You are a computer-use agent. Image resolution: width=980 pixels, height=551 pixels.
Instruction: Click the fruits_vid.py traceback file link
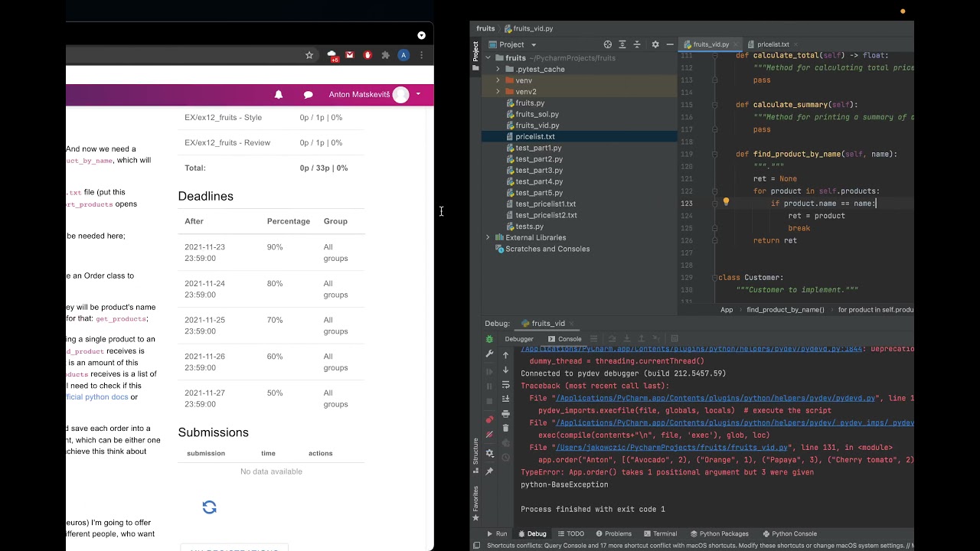pos(671,448)
